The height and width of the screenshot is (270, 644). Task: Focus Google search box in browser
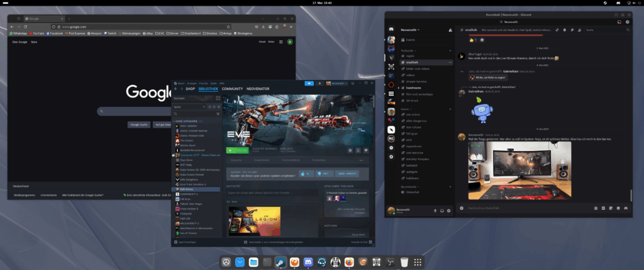point(134,111)
